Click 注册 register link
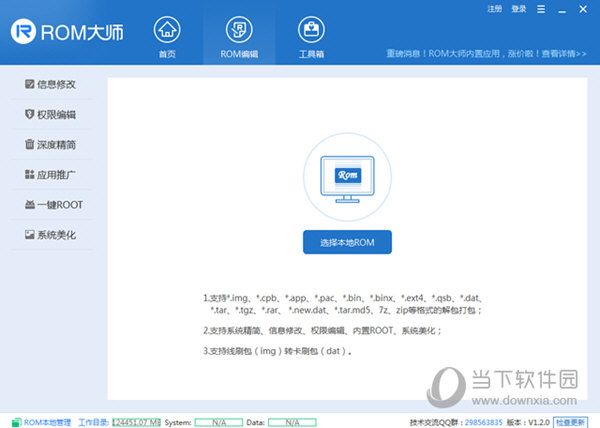 tap(494, 9)
